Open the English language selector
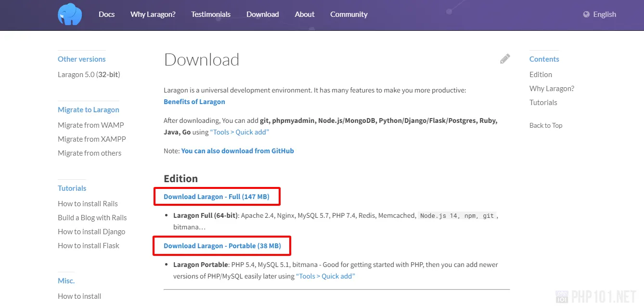Screen dimensions: 644x306 pyautogui.click(x=604, y=14)
